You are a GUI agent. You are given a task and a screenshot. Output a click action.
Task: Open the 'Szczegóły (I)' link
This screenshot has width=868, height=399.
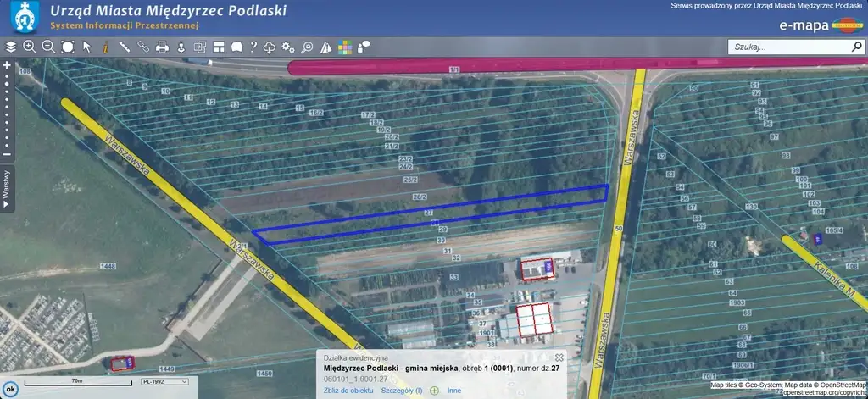(x=402, y=391)
